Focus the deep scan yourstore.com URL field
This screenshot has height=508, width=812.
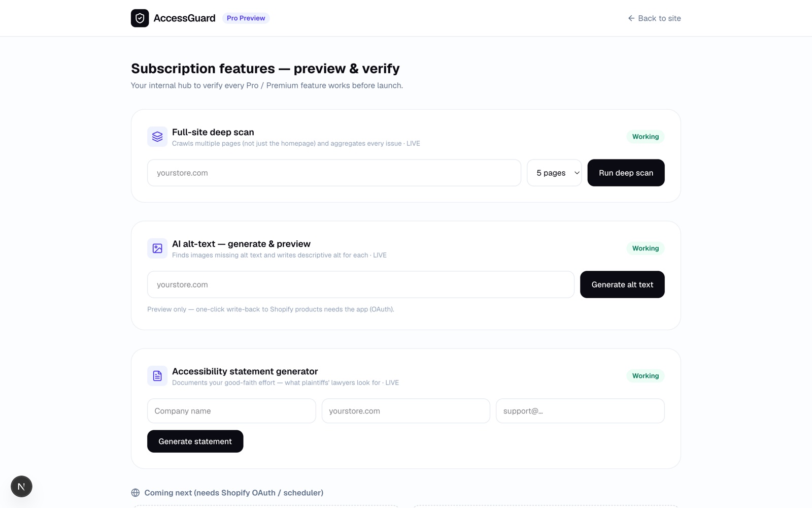tap(334, 173)
